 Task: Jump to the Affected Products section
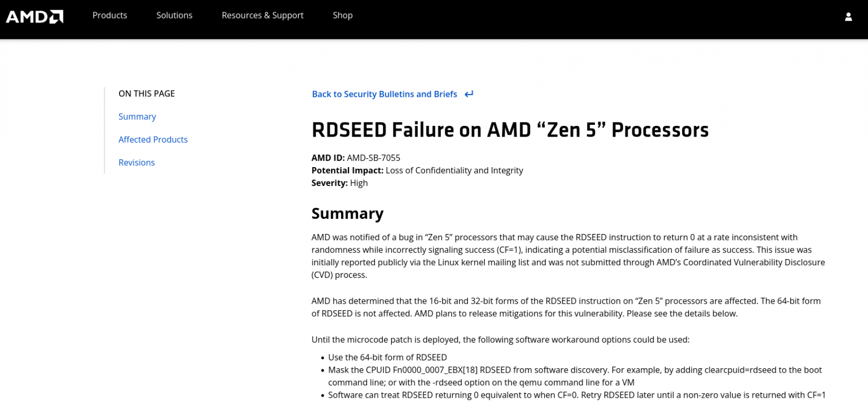tap(153, 139)
